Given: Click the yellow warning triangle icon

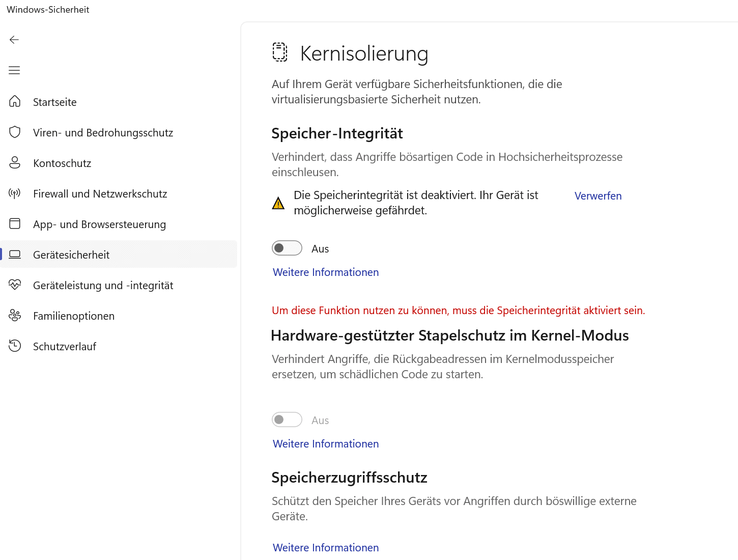Looking at the screenshot, I should pyautogui.click(x=278, y=204).
